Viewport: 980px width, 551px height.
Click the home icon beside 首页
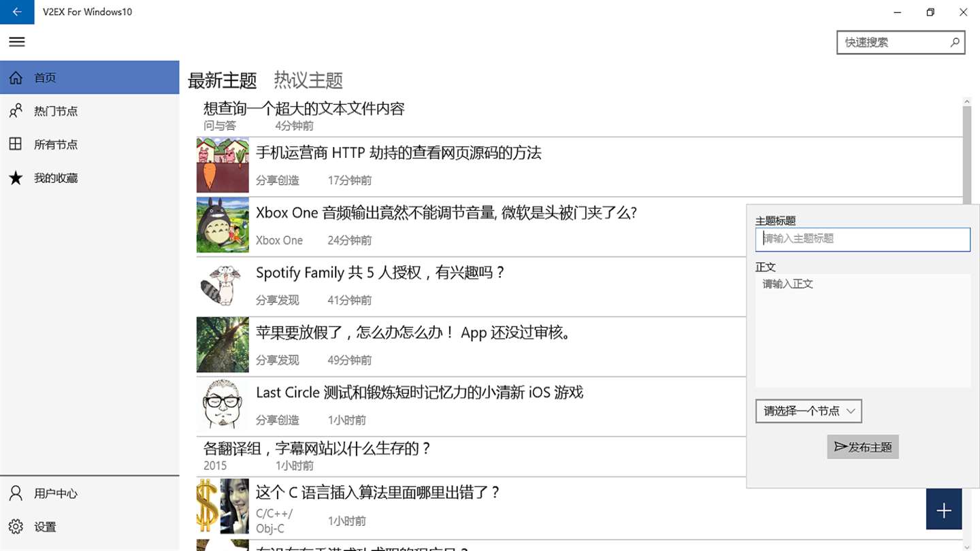16,78
